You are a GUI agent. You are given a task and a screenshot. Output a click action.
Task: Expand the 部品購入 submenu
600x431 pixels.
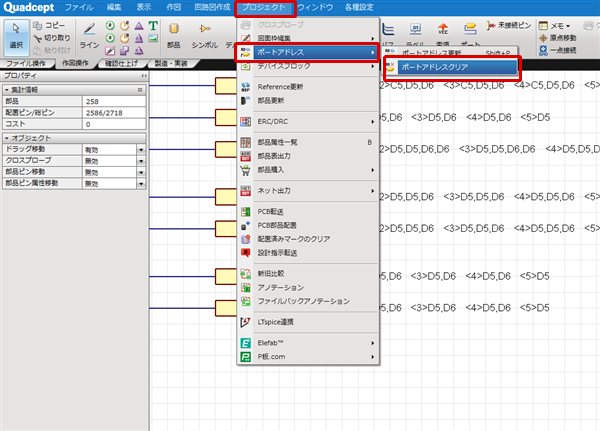click(308, 170)
